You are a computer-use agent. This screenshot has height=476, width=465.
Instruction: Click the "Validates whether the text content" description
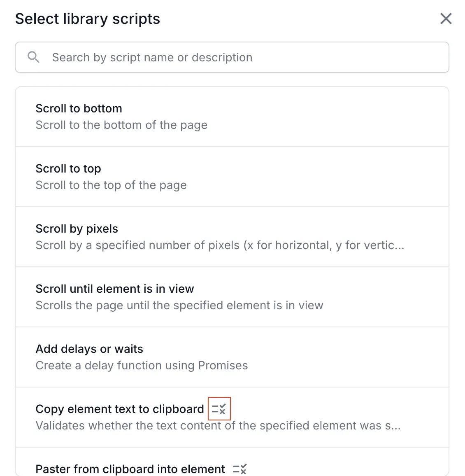pos(218,426)
